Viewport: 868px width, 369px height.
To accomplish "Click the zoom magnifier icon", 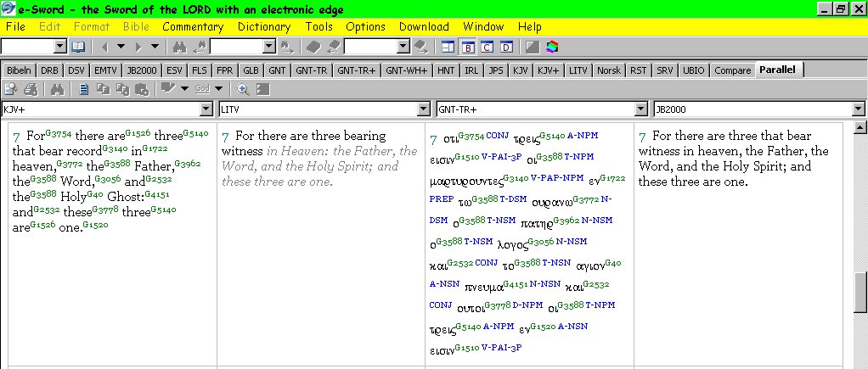I will click(x=243, y=89).
